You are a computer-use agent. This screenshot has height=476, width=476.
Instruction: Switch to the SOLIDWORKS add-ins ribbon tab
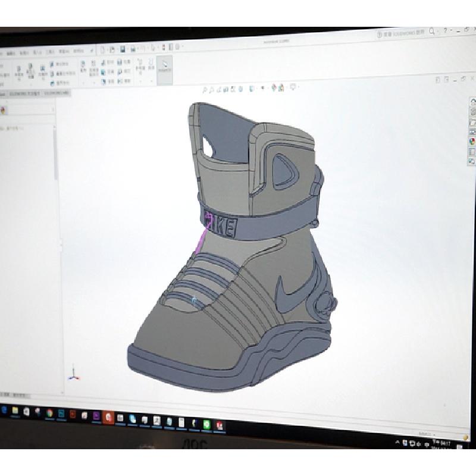tap(25, 94)
